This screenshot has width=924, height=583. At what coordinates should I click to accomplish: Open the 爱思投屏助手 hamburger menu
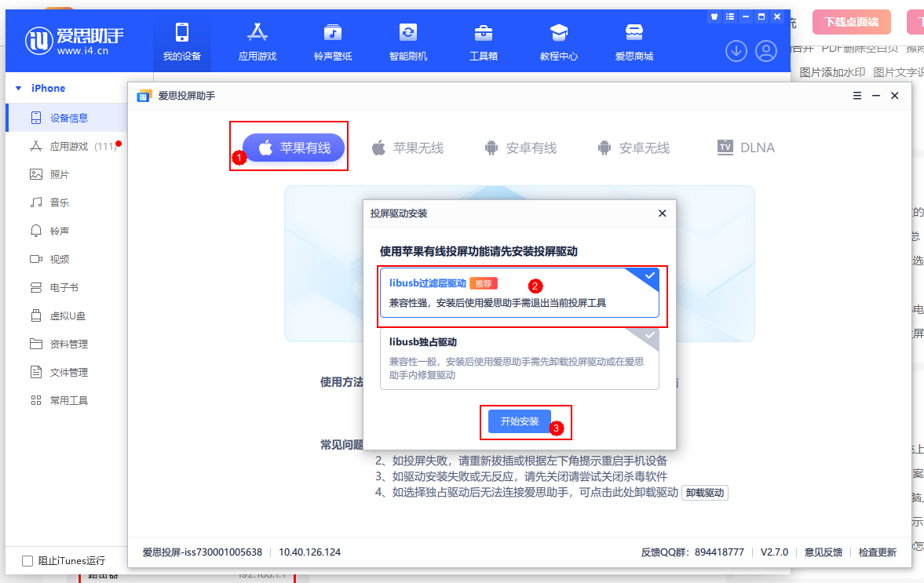coord(857,96)
